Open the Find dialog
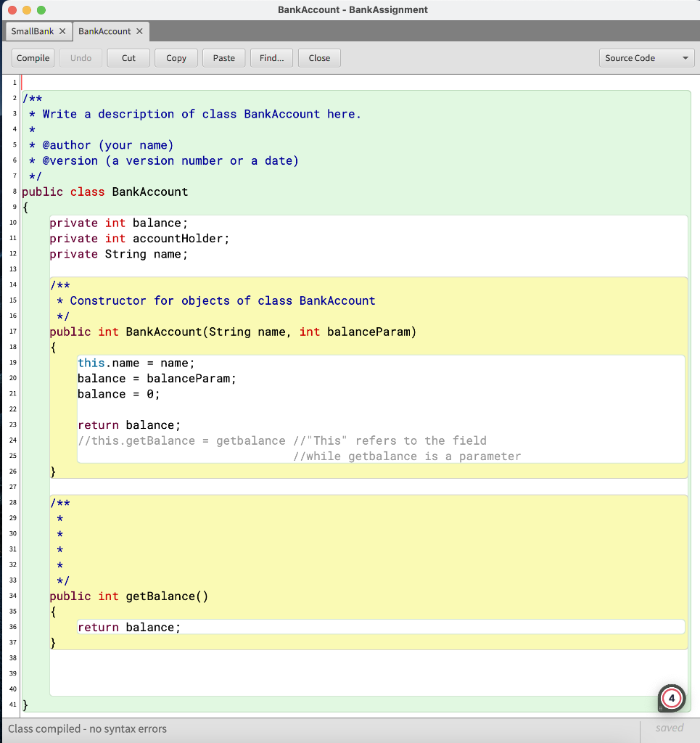The width and height of the screenshot is (700, 743). (x=271, y=57)
